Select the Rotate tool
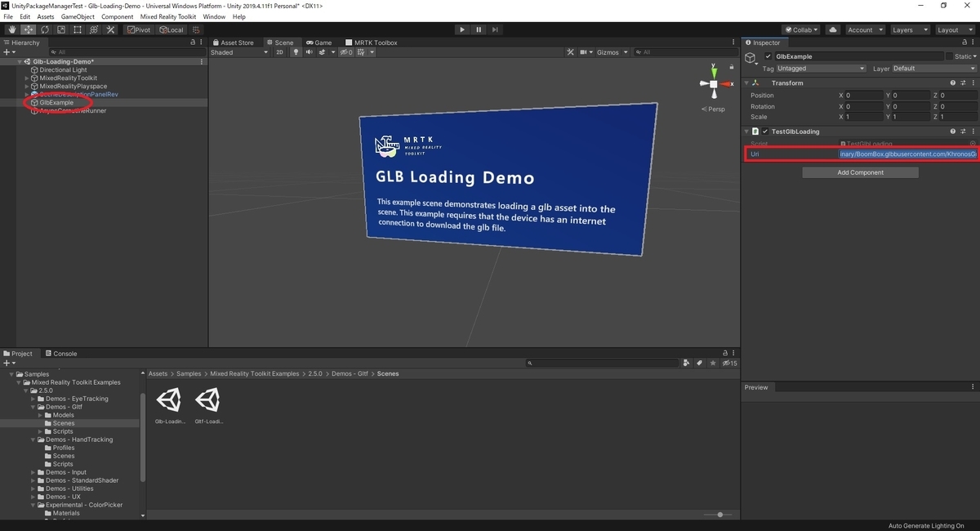Screen dimensions: 980x531 point(45,30)
